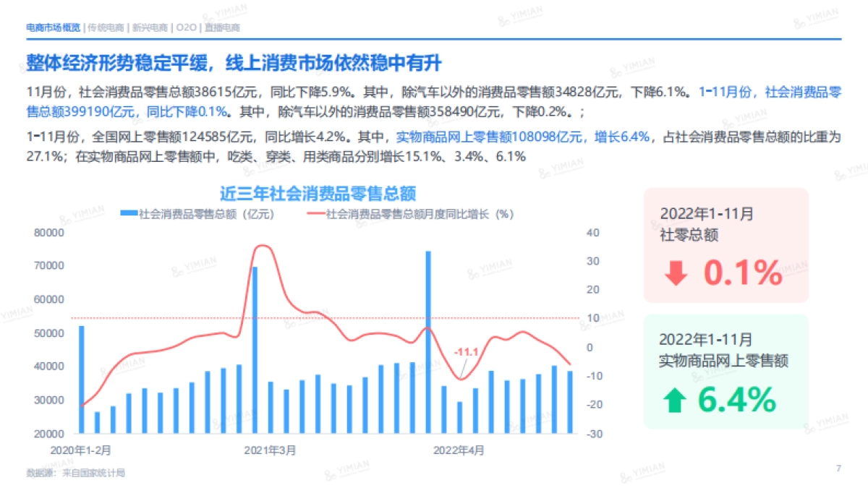The image size is (868, 488).
Task: Switch to the 传统电商 tab
Action: (x=106, y=27)
